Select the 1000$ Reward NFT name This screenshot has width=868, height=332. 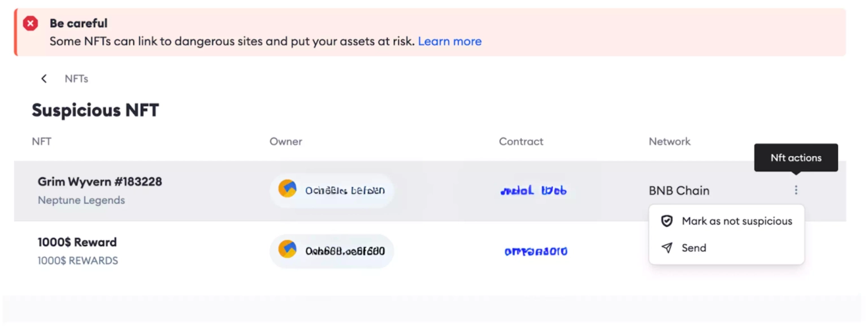(x=77, y=242)
